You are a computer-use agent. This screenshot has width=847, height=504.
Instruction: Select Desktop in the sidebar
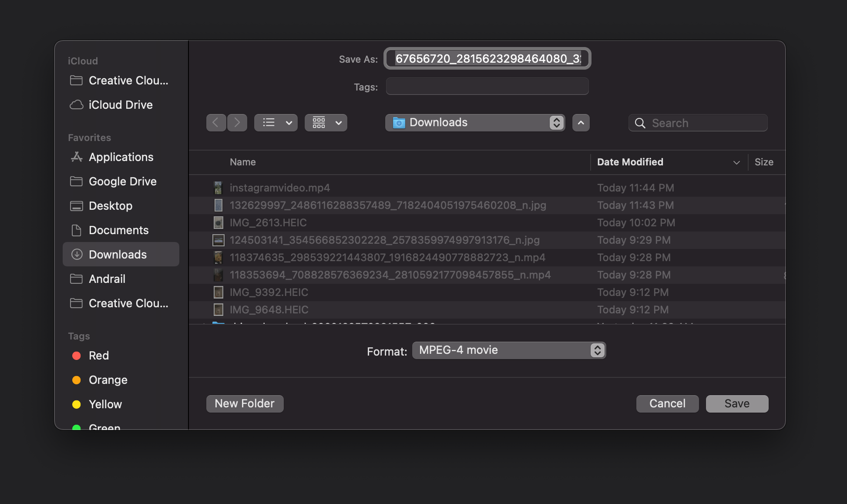110,206
